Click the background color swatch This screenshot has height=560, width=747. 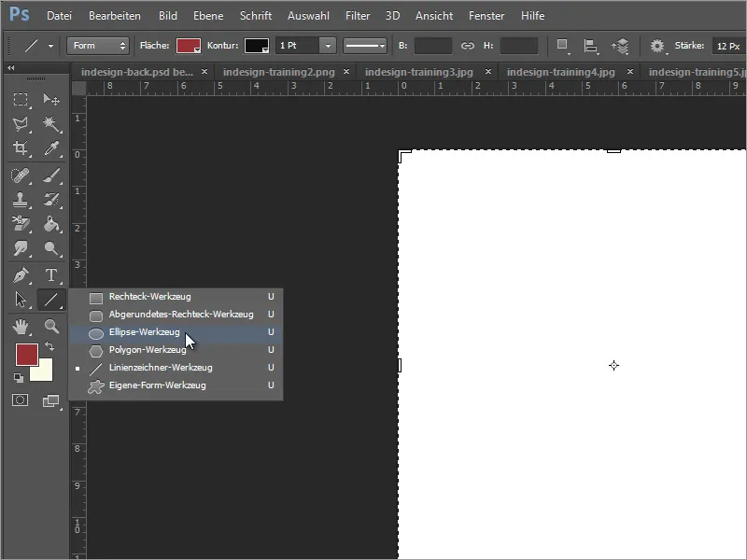(43, 371)
